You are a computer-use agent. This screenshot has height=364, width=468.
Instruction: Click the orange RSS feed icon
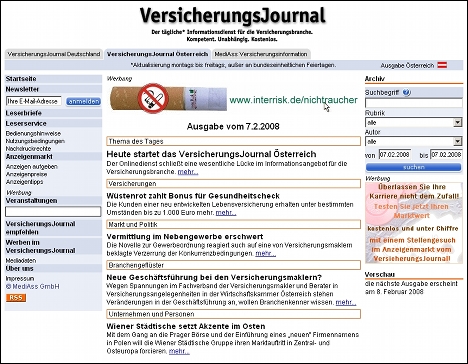click(x=16, y=297)
